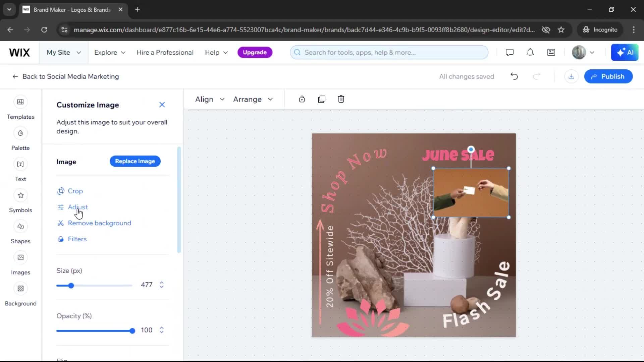
Task: Close the Brand Maker browser tab
Action: click(120, 9)
